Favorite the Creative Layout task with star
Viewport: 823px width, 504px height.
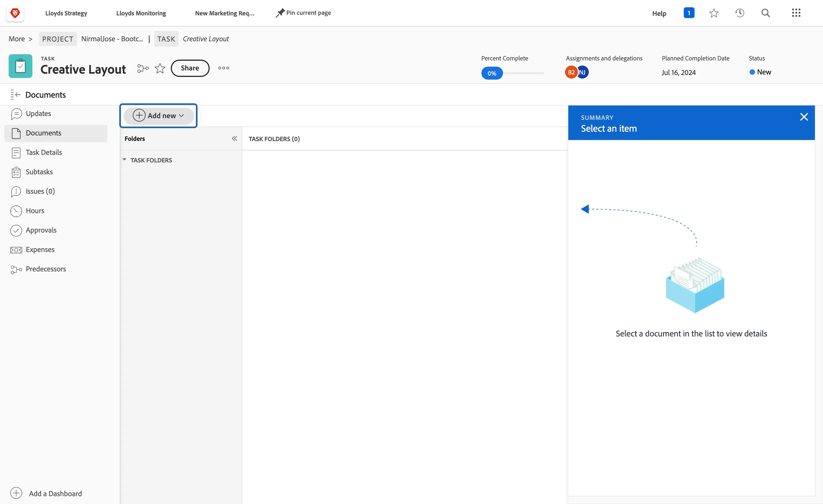click(x=160, y=68)
